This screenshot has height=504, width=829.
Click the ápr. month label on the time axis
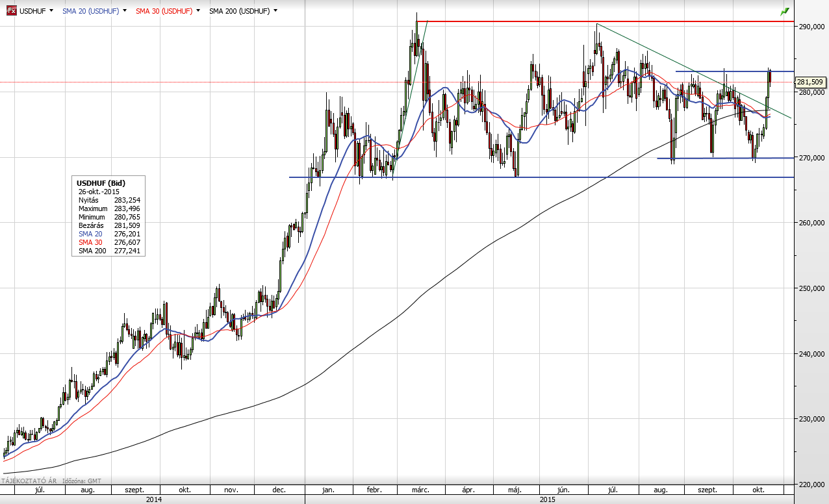coord(467,490)
